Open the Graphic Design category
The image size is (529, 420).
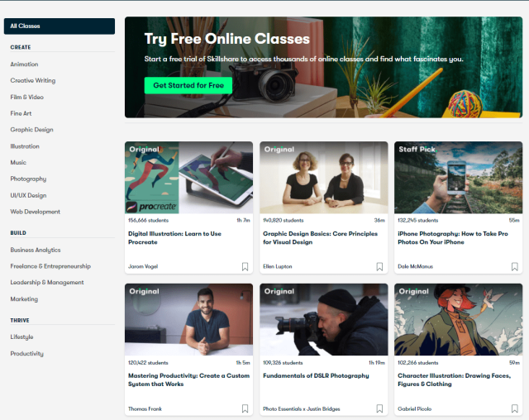[x=32, y=130]
